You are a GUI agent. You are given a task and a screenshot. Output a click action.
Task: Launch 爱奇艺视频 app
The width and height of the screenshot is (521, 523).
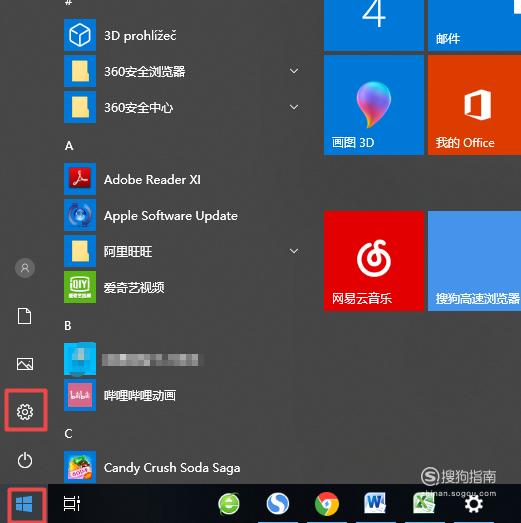[x=183, y=287]
